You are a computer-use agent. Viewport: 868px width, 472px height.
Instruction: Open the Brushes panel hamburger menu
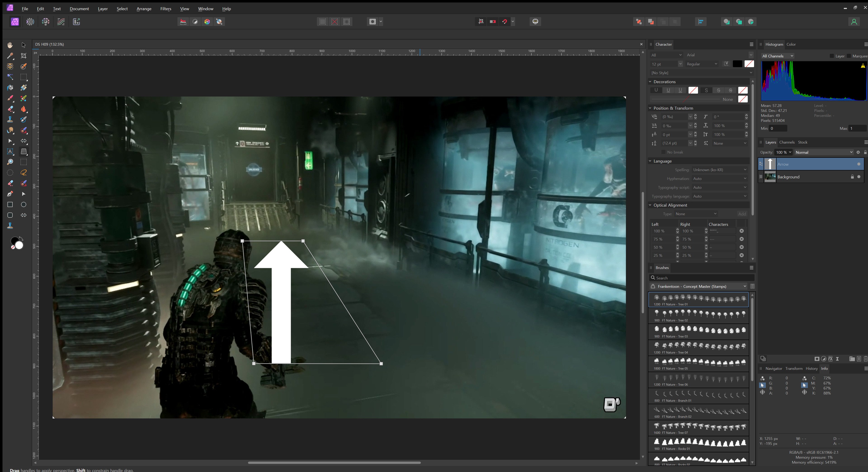point(751,268)
